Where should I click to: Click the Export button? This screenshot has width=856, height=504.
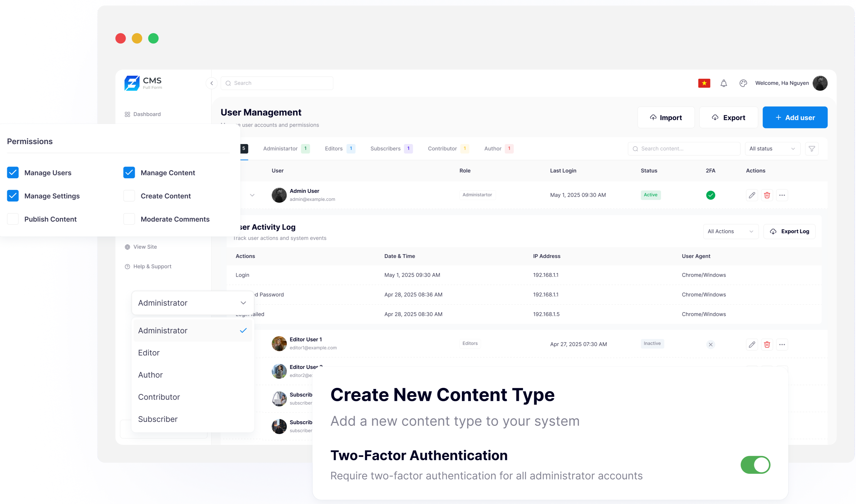point(729,117)
